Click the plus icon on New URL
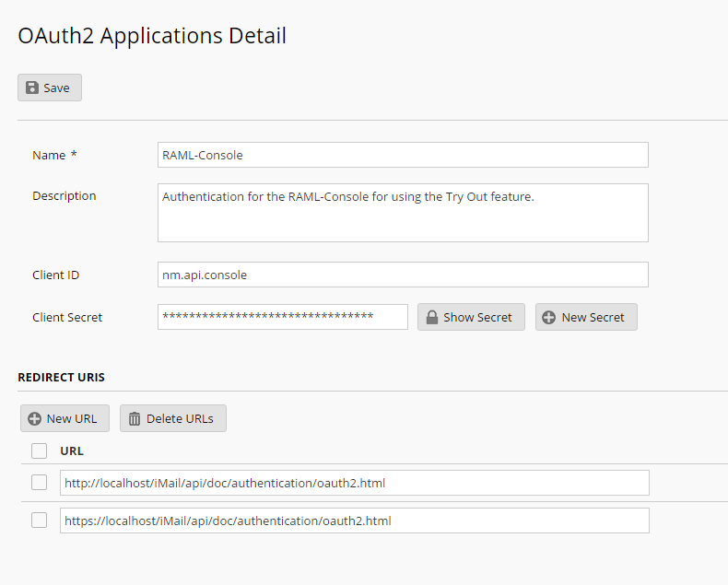This screenshot has width=728, height=585. pos(34,418)
